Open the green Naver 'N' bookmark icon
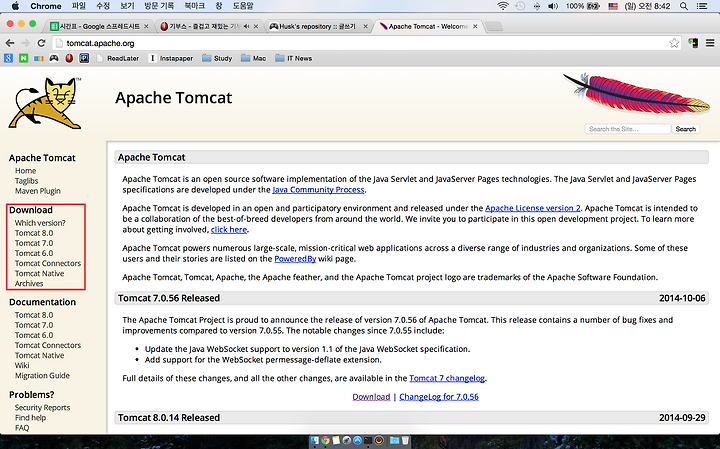Screen dimensions: 720x449 pyautogui.click(x=23, y=58)
